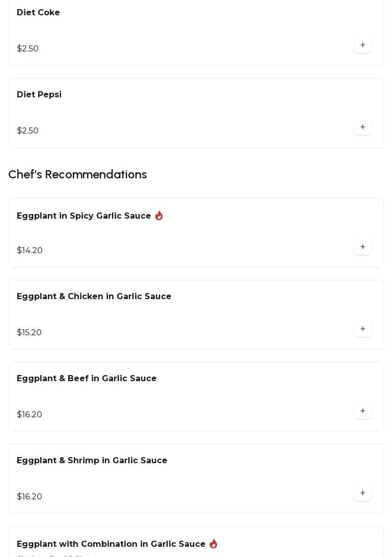Choose the Eggplant & Shrimp in Garlic Sauce name
This screenshot has width=392, height=557.
click(x=92, y=461)
